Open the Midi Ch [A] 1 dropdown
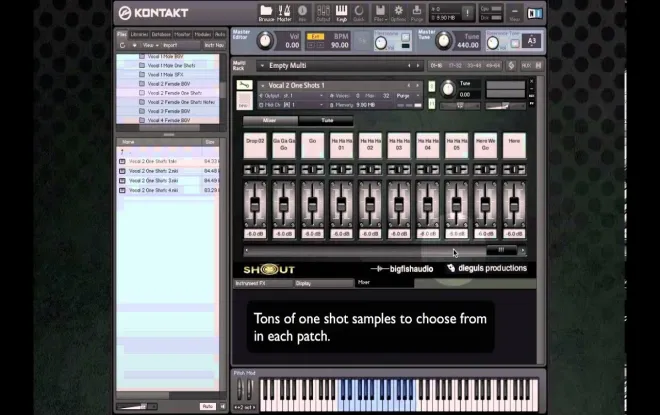660x415 pixels. (291, 105)
